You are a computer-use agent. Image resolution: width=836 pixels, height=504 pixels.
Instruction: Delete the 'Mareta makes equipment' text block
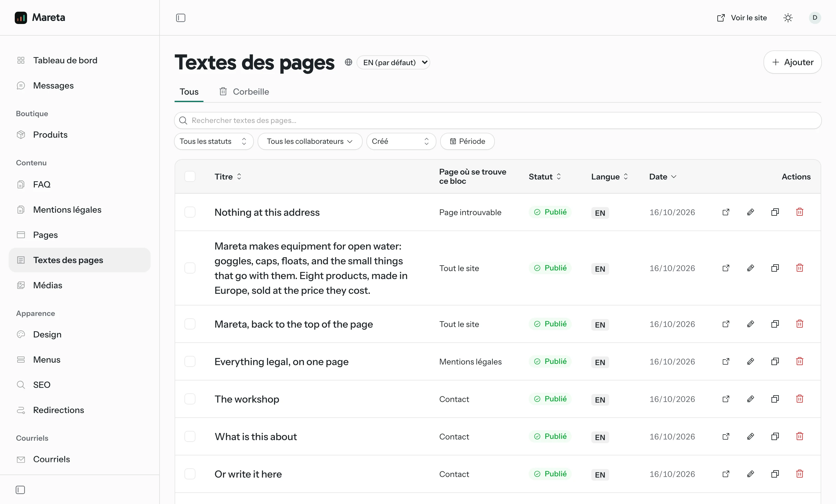coord(800,268)
